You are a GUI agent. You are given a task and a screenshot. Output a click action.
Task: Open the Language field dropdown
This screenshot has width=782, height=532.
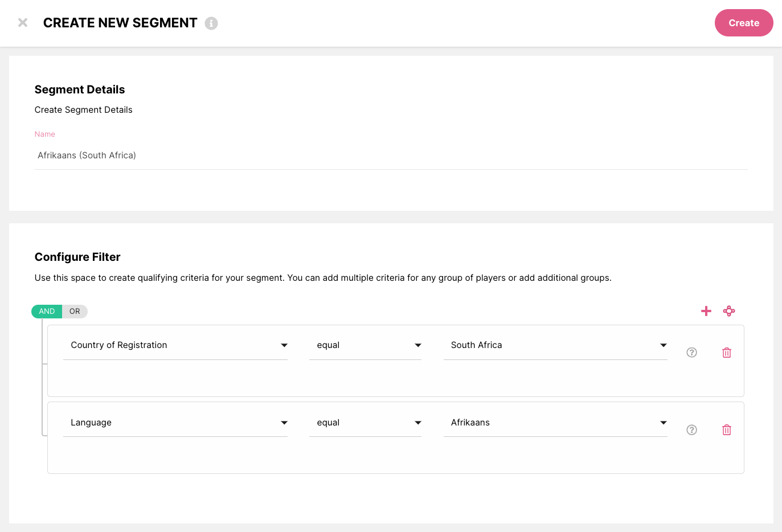(175, 423)
